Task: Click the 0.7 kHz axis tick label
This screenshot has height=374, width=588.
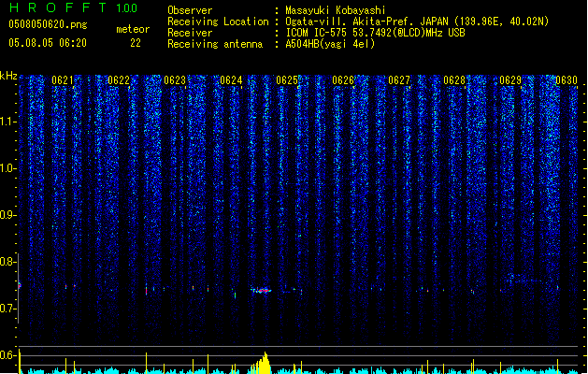Action: [x=7, y=309]
